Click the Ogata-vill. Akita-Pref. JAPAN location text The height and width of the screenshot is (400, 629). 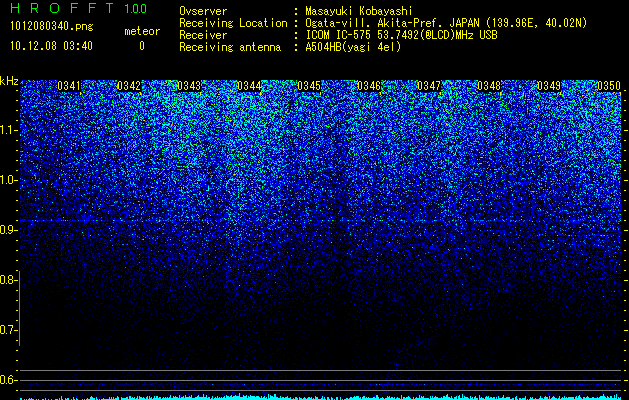click(x=448, y=23)
